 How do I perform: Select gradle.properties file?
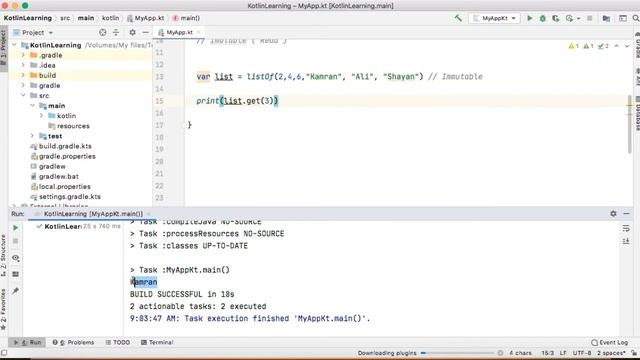[x=67, y=156]
